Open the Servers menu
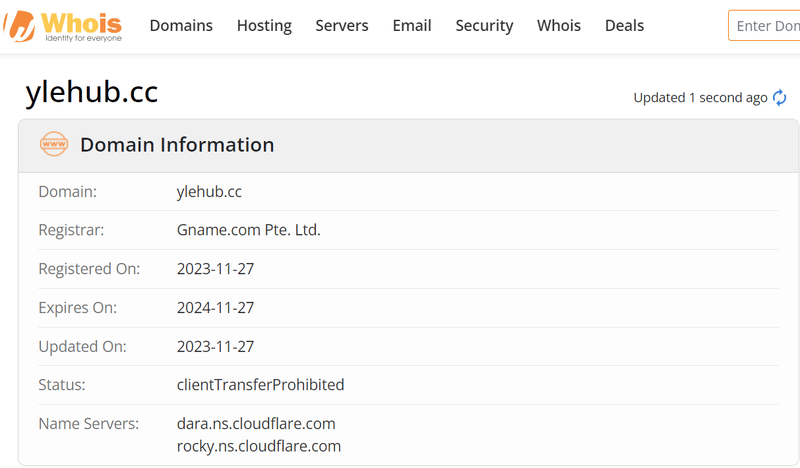The image size is (800, 468). pyautogui.click(x=342, y=26)
